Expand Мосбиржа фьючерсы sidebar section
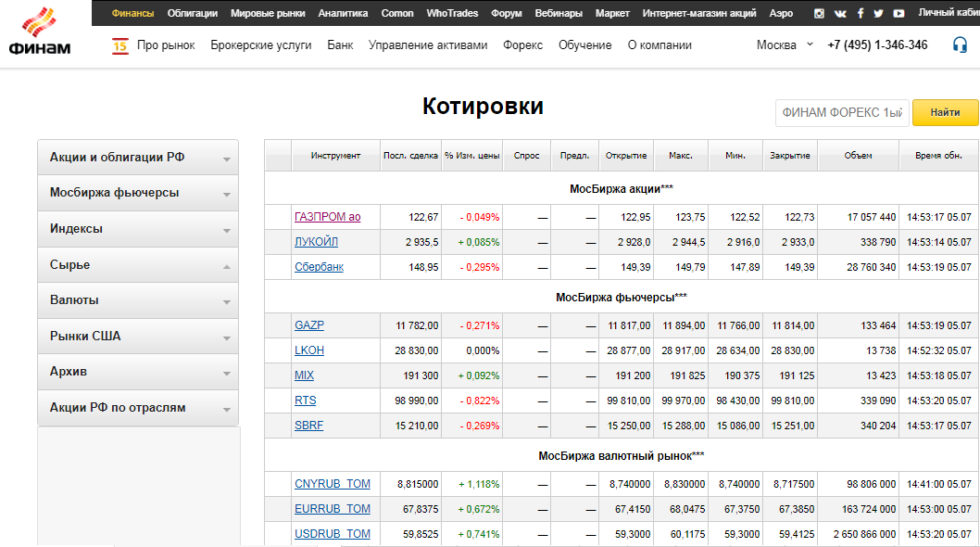This screenshot has width=980, height=547. 138,193
